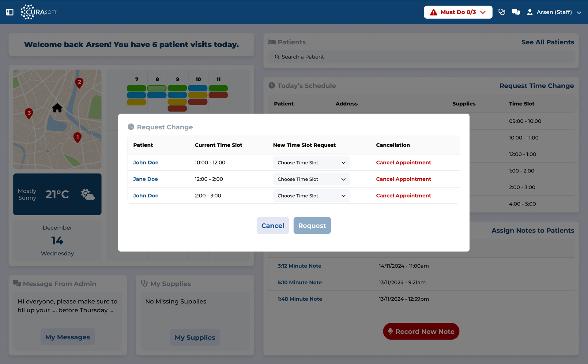Open the stethoscope supplies icon in header
Viewport: 588px width, 364px height.
point(501,12)
